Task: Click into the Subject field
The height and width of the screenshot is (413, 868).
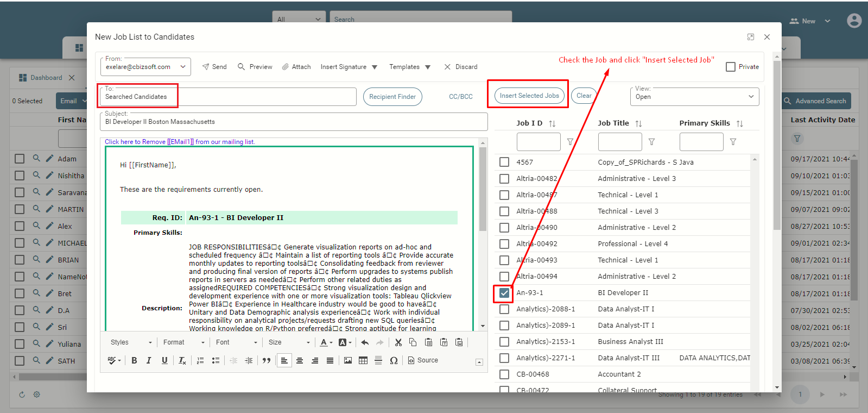Action: coord(294,122)
